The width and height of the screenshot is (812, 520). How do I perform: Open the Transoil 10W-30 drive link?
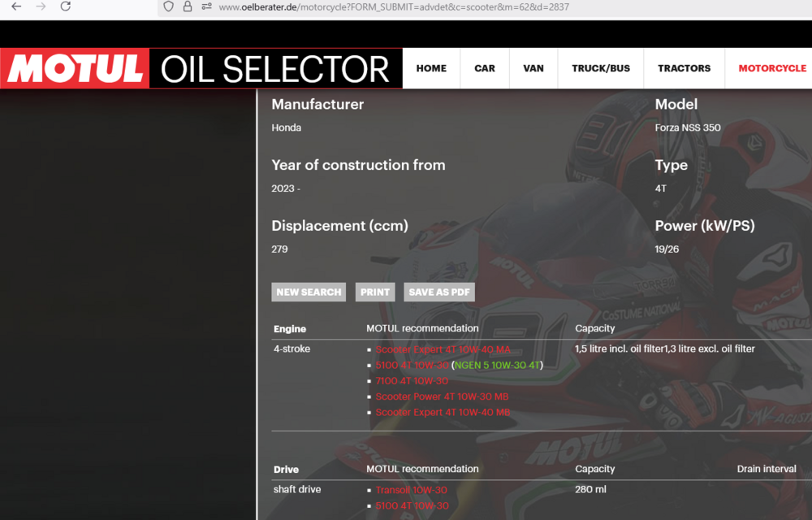(x=411, y=490)
